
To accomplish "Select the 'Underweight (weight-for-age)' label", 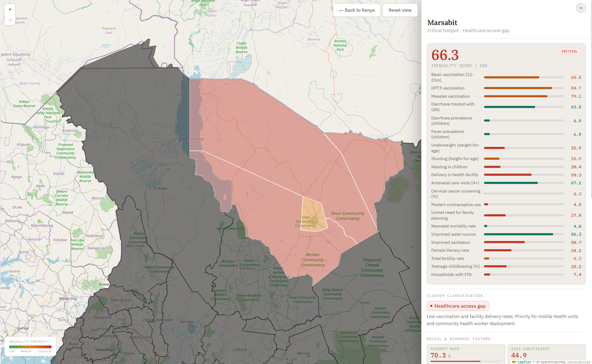I will (x=455, y=148).
